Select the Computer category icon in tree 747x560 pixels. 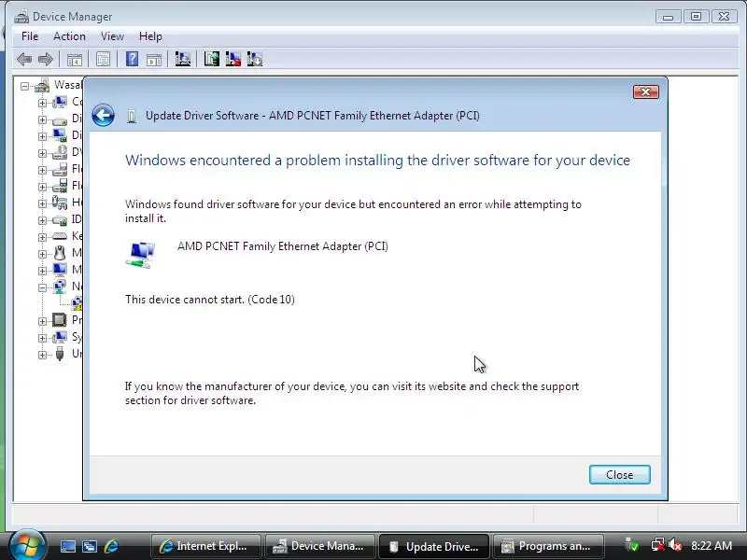point(60,102)
